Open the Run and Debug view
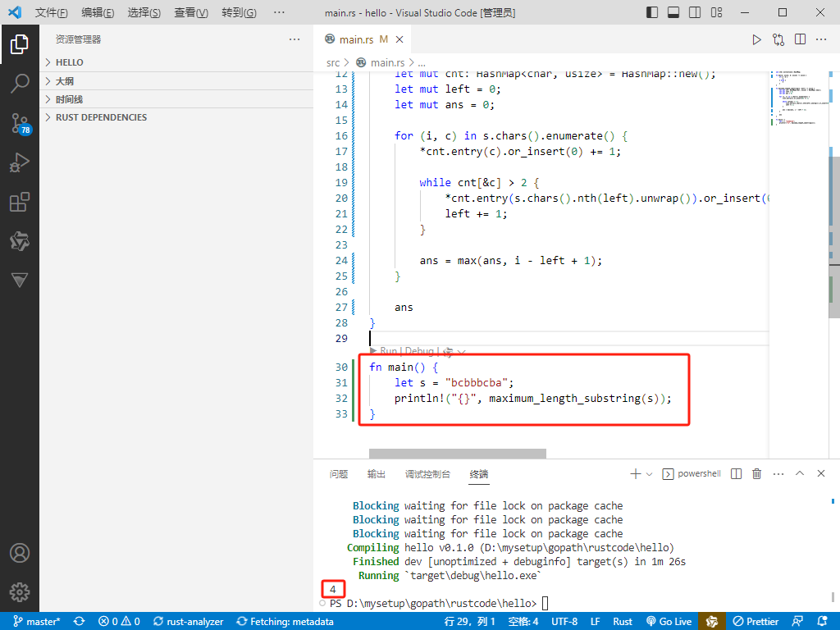This screenshot has height=630, width=840. pos(20,162)
